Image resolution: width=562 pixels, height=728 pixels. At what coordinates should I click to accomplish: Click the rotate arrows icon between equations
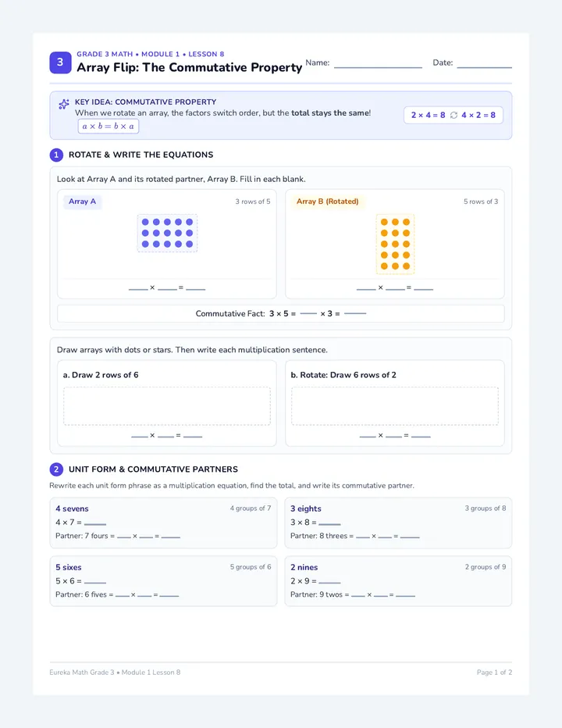(454, 115)
